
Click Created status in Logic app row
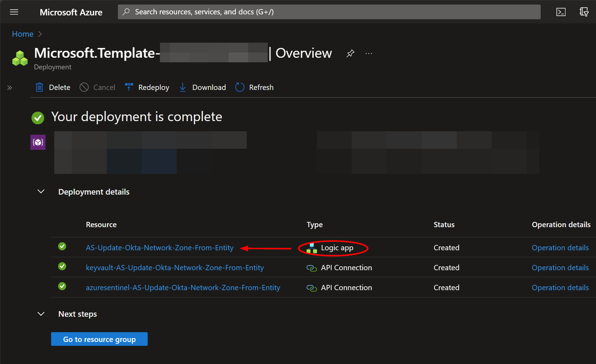pyautogui.click(x=446, y=248)
